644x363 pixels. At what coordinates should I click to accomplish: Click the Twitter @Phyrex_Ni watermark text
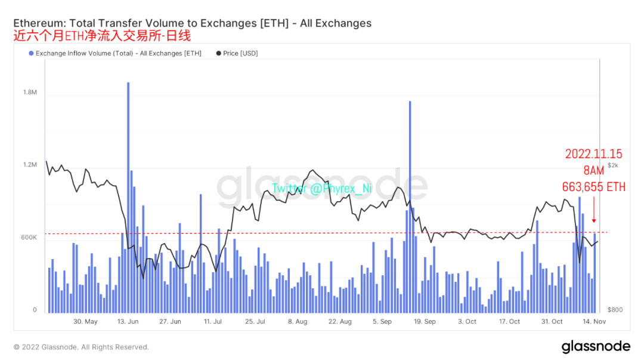321,188
